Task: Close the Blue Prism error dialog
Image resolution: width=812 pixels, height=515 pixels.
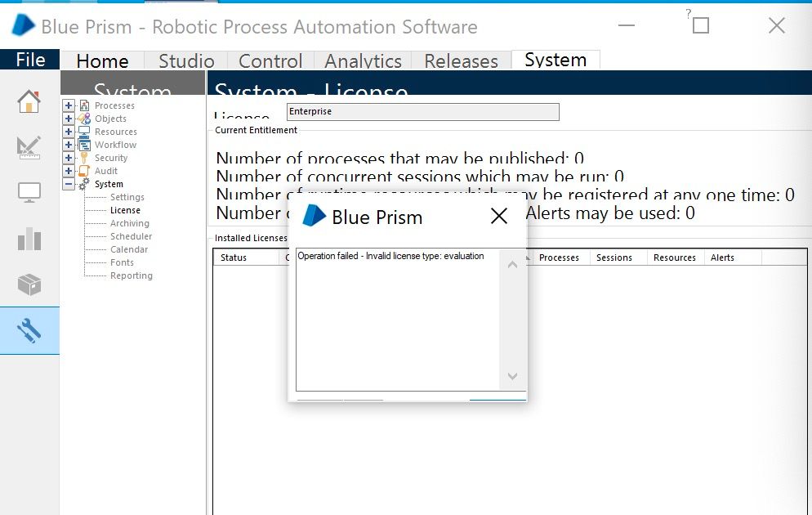Action: pos(498,216)
